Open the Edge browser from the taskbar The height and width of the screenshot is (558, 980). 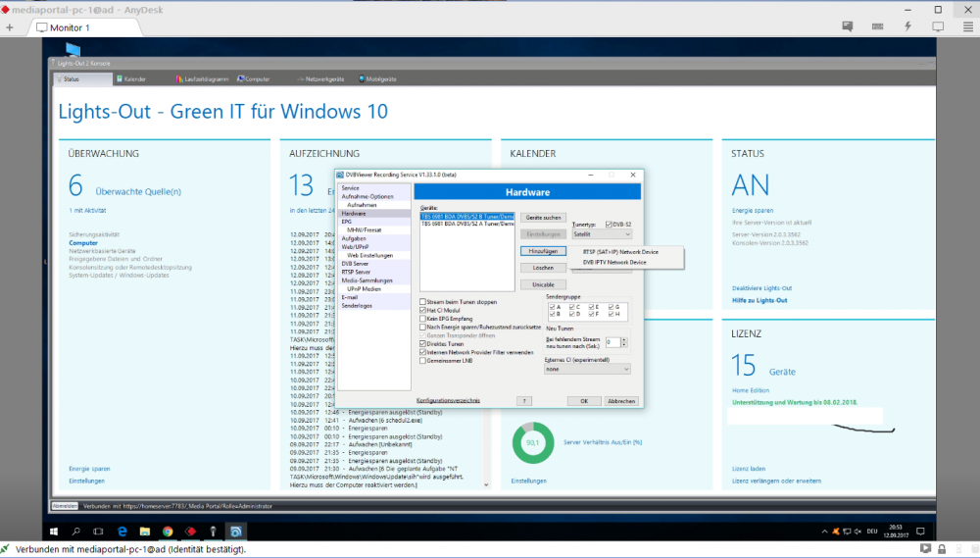[x=123, y=531]
